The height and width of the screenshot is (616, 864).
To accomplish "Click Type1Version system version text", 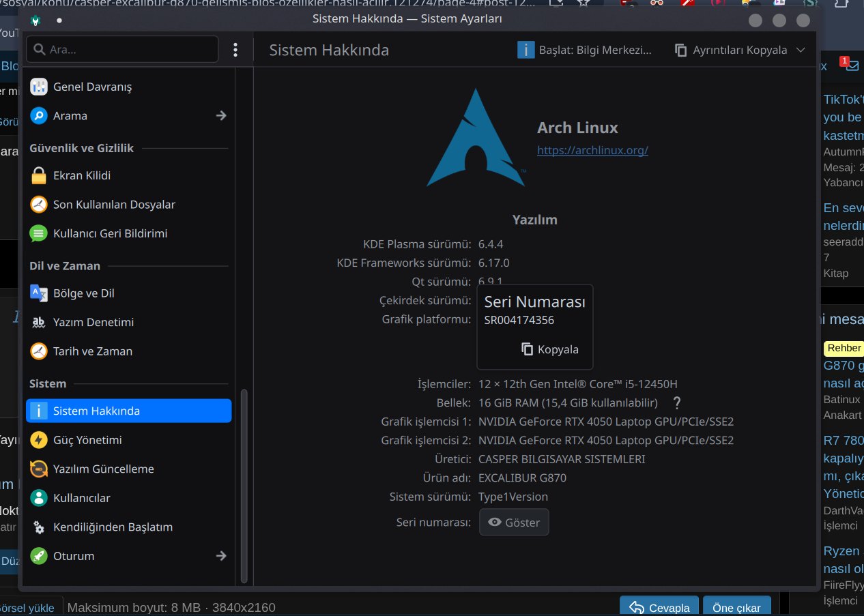I will (x=513, y=497).
